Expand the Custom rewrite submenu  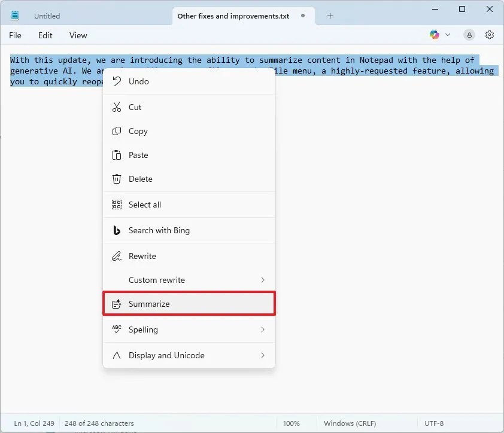click(262, 280)
